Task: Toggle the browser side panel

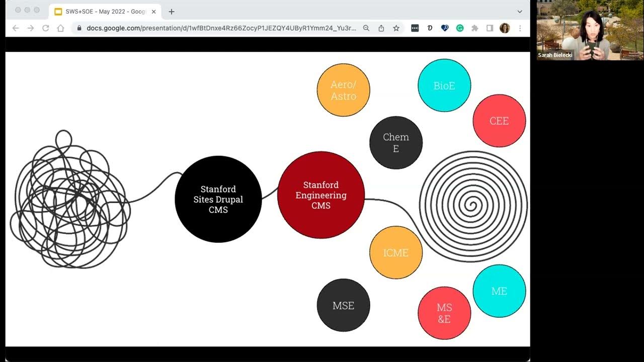Action: [490, 28]
